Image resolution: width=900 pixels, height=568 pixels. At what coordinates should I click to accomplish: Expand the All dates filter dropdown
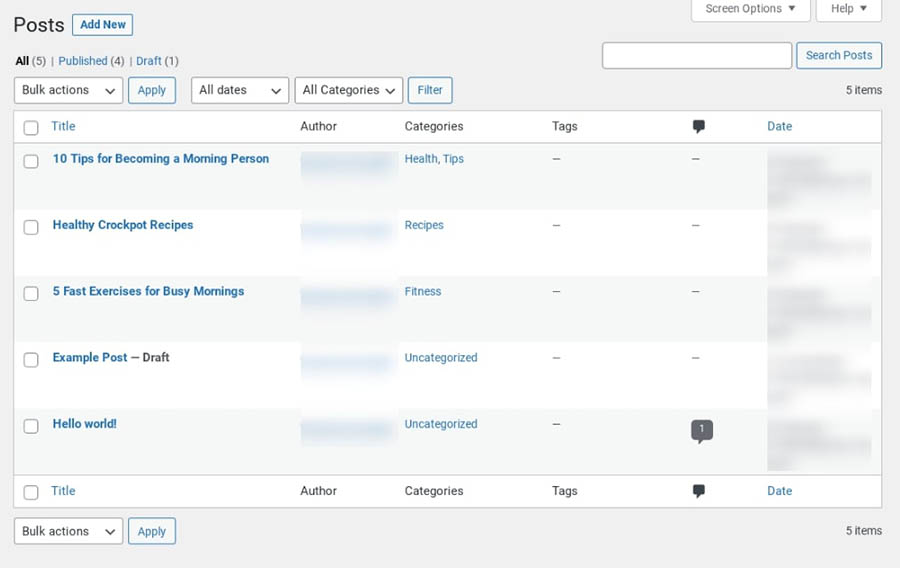[239, 90]
